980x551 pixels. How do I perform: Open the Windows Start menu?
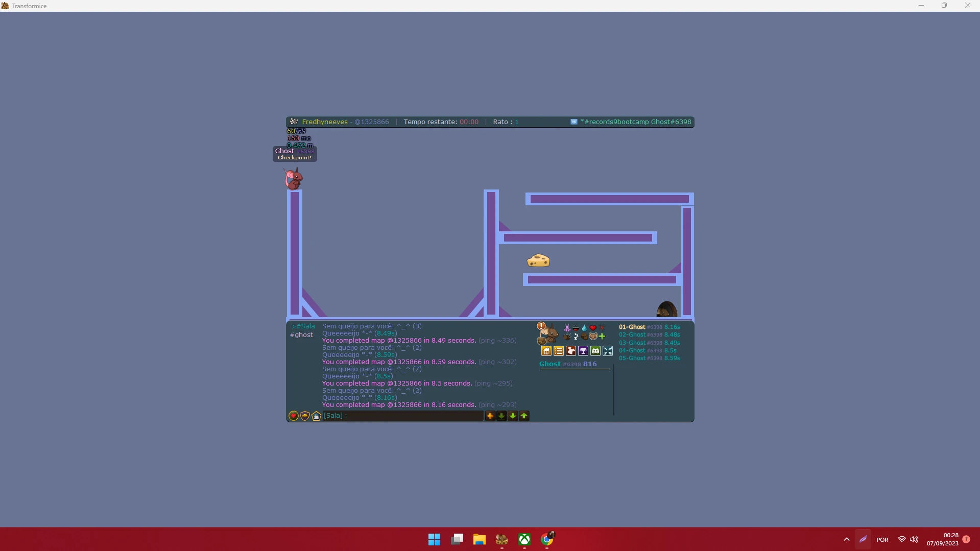tap(434, 539)
